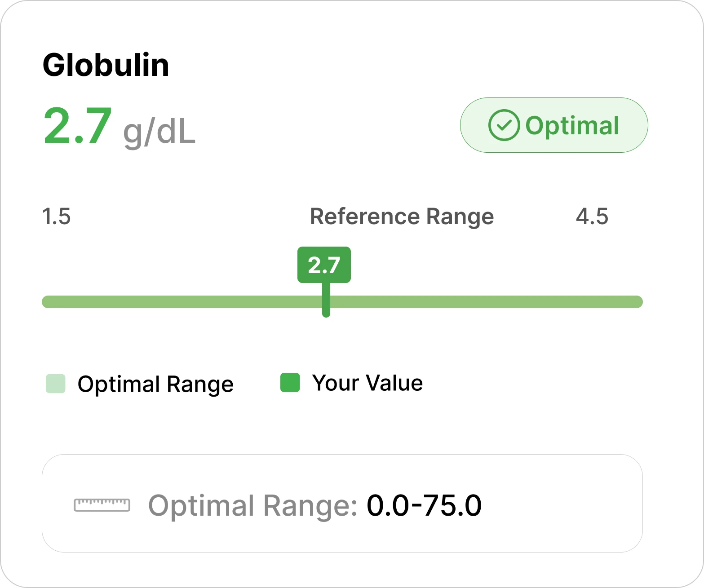Click the right end of the range bar
Screen dimensions: 704x588
[637, 302]
